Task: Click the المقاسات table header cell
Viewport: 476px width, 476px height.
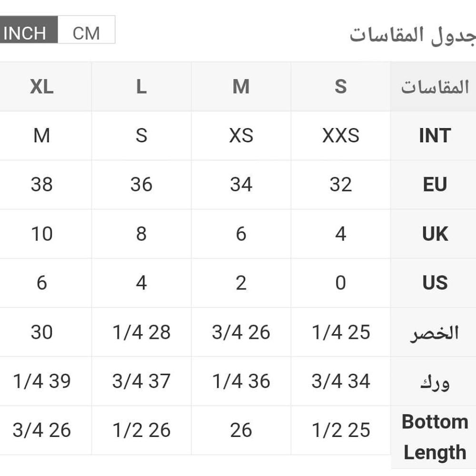Action: tap(435, 87)
